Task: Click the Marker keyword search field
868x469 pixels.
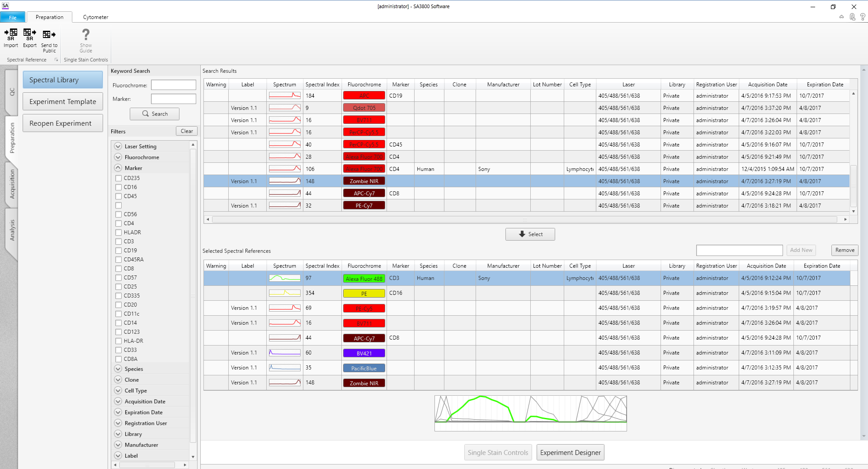Action: pyautogui.click(x=174, y=99)
